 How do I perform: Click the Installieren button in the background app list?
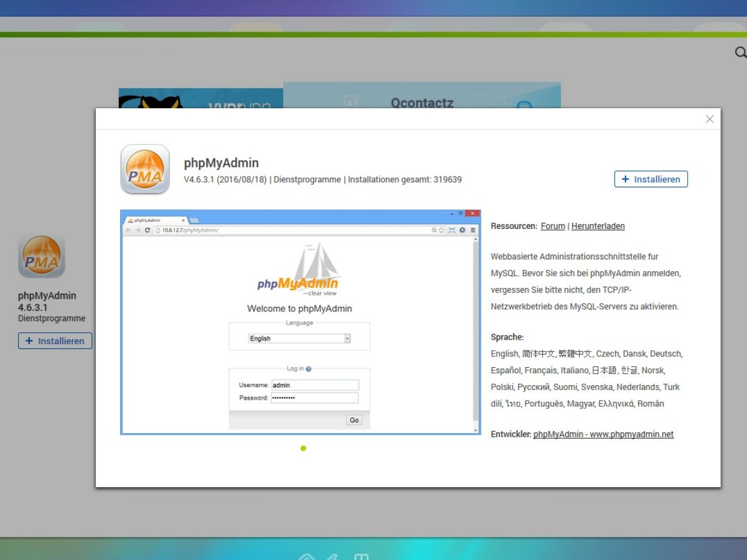click(55, 341)
